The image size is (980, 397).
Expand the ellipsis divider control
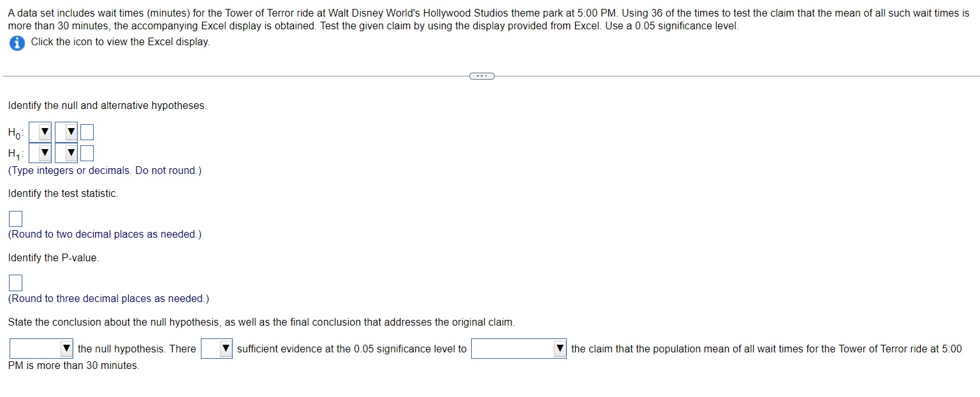(481, 75)
